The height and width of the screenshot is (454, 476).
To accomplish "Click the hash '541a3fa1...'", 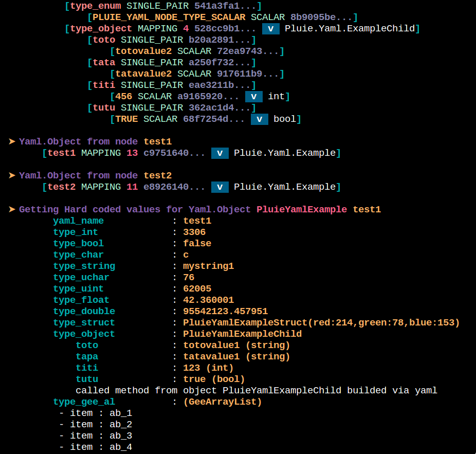I will pyautogui.click(x=226, y=6).
